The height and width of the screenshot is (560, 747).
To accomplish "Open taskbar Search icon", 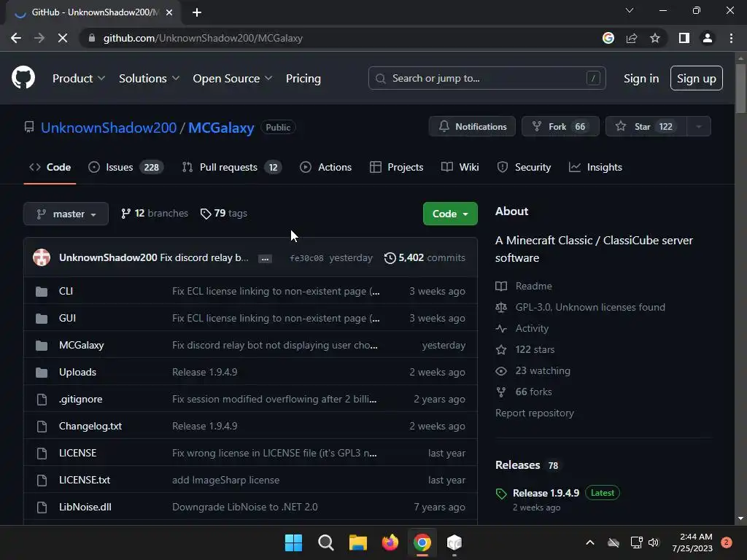I will (x=326, y=542).
